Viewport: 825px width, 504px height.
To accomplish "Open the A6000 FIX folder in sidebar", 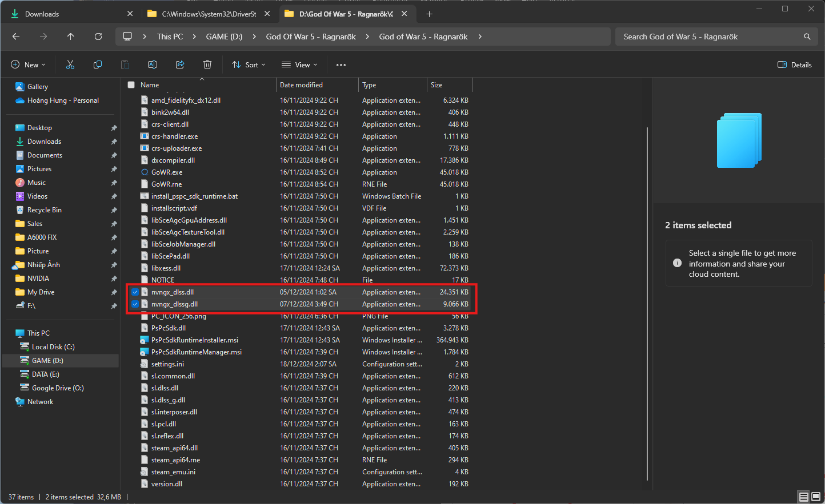I will pos(42,237).
